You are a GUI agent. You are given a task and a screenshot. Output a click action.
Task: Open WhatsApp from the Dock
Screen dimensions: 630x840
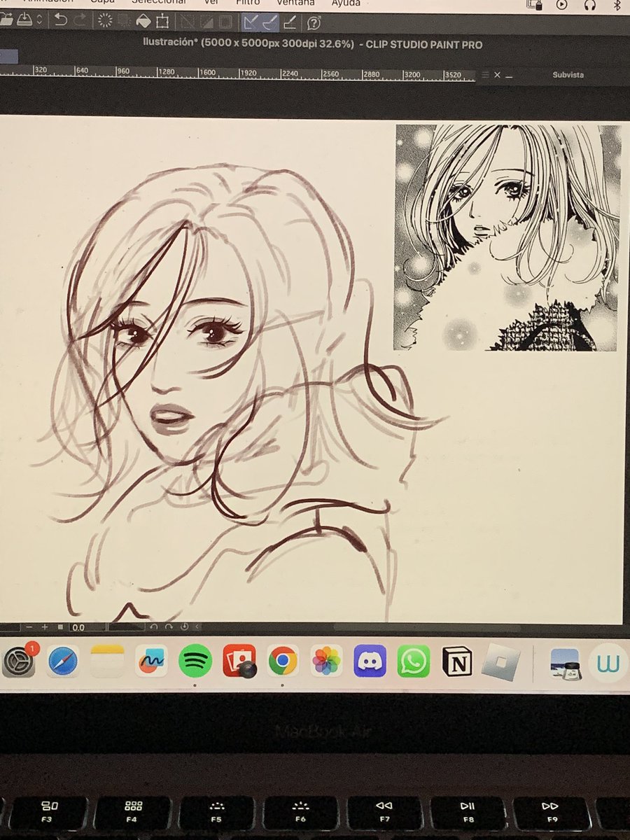click(x=414, y=661)
